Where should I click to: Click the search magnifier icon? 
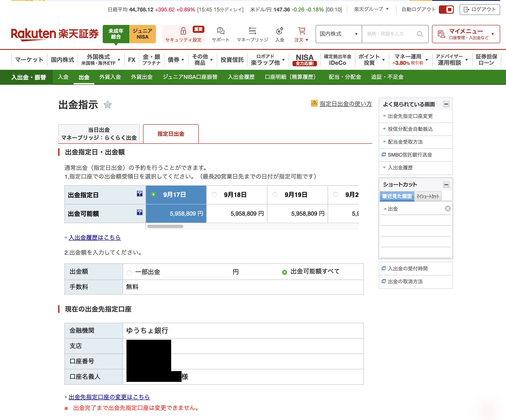click(420, 34)
